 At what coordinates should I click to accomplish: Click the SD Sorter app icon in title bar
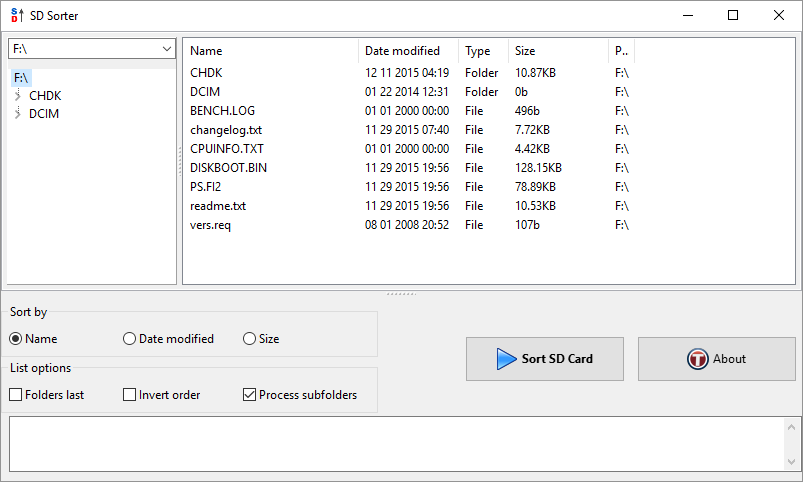(x=16, y=15)
